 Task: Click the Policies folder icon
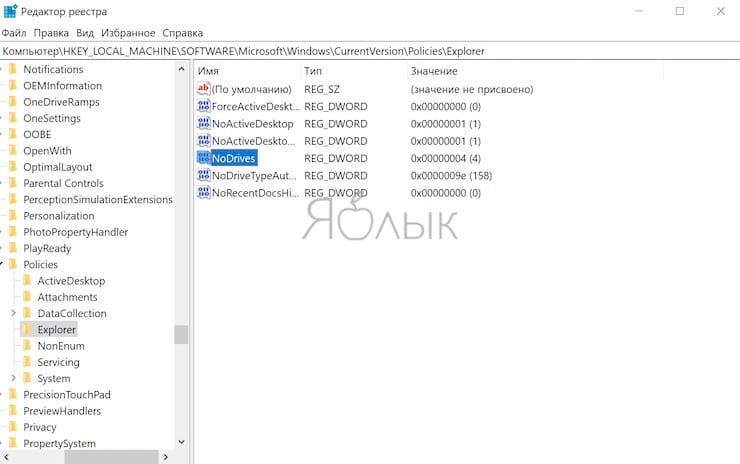point(13,264)
